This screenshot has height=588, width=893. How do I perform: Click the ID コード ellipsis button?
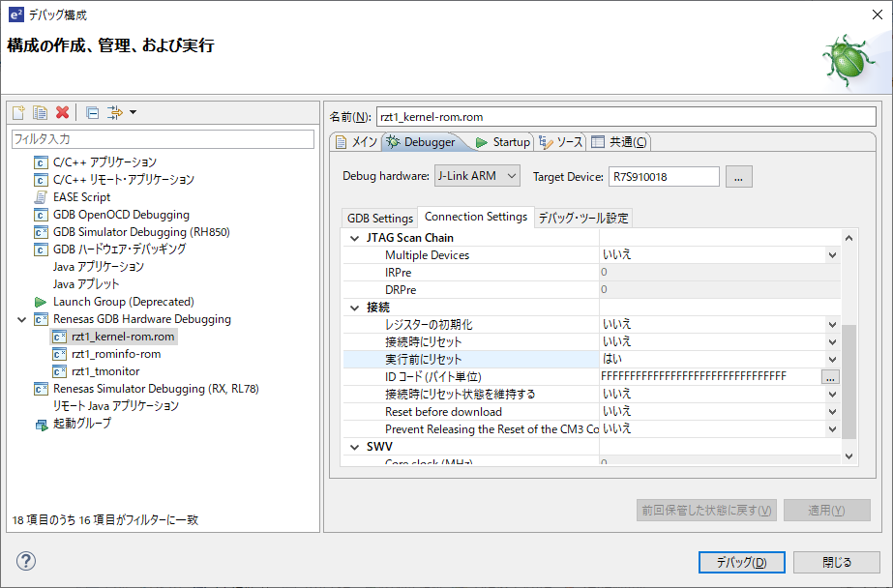click(x=830, y=377)
